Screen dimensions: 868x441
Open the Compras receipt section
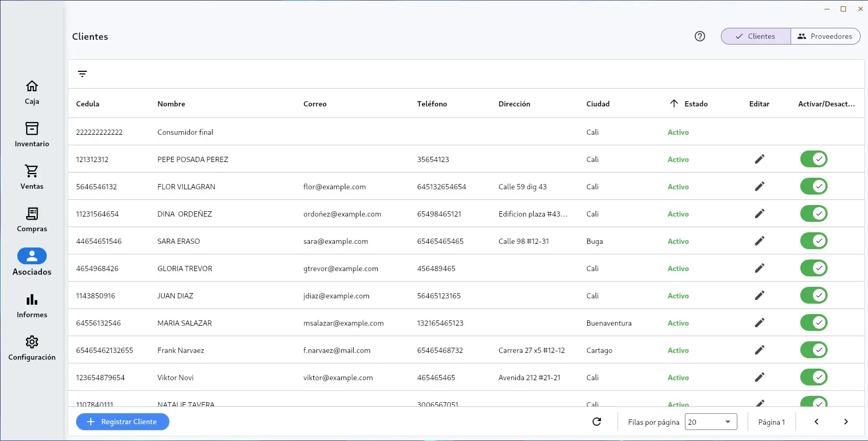(32, 220)
